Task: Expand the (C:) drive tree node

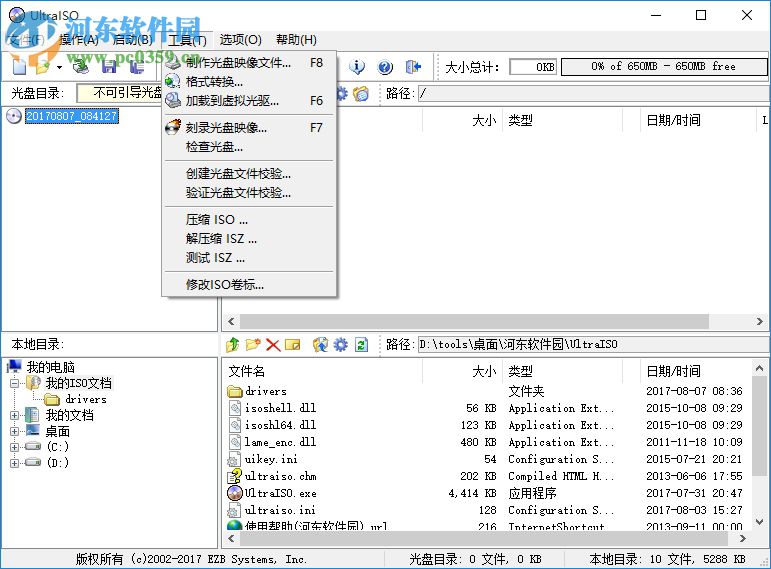Action: coord(14,447)
